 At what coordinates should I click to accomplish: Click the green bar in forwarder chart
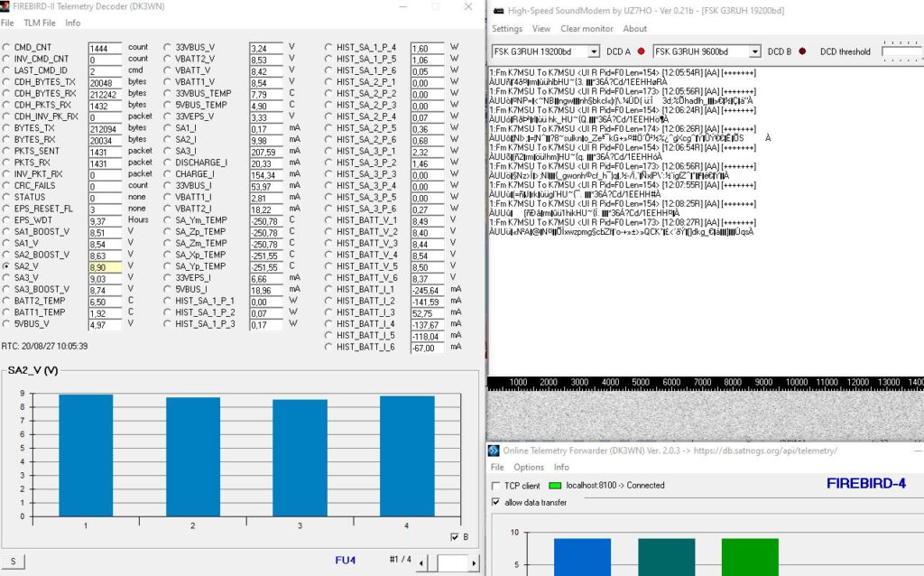750,556
